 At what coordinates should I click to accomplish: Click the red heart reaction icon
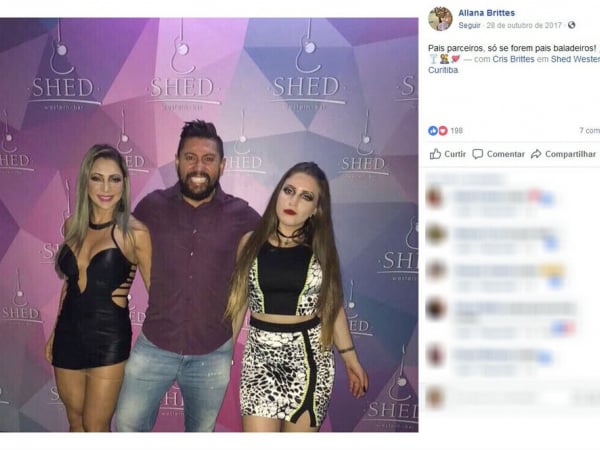(x=443, y=131)
